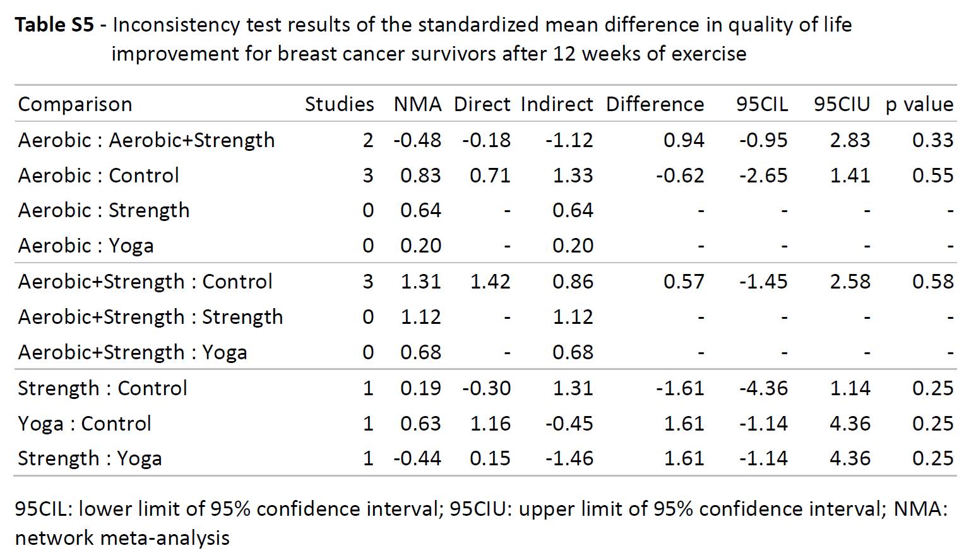The image size is (976, 560).
Task: Click the Table S5 title label
Action: click(x=54, y=25)
